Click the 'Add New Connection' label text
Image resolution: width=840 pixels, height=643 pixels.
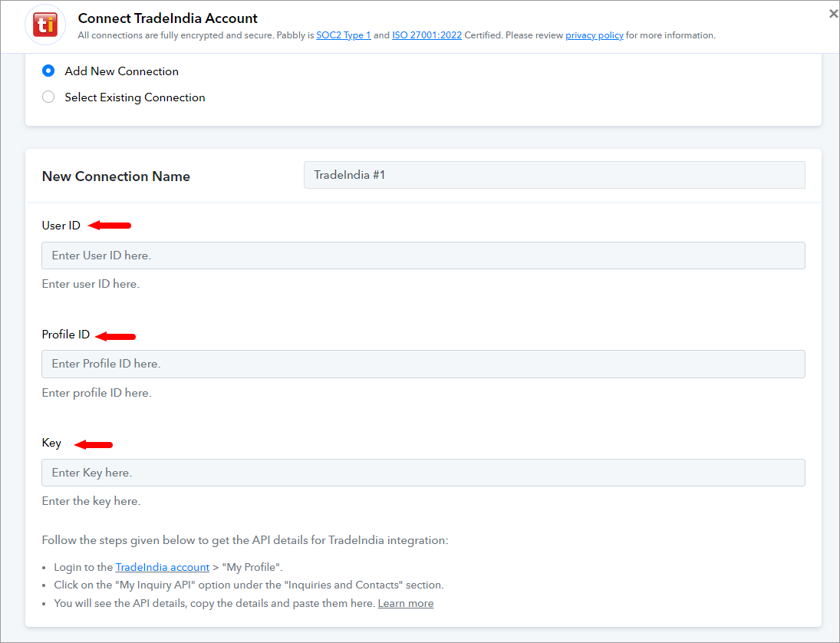pos(122,71)
